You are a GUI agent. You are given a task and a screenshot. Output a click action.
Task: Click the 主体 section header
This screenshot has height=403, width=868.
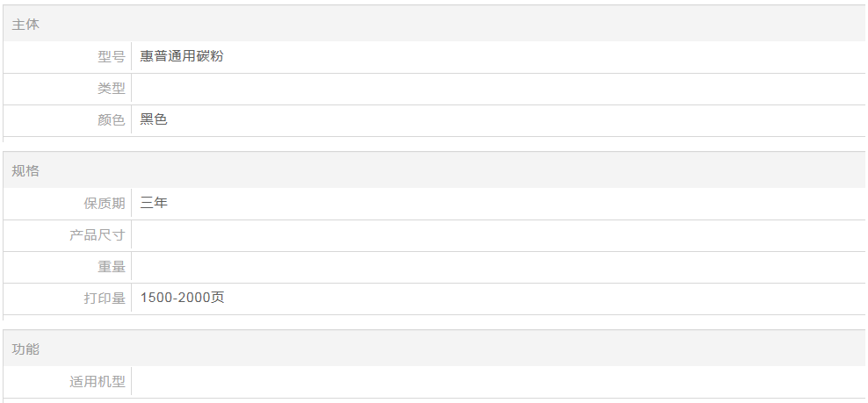point(25,25)
